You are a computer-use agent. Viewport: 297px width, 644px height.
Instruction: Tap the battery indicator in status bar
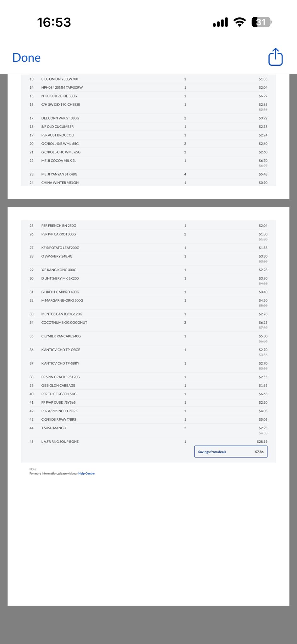click(x=262, y=22)
